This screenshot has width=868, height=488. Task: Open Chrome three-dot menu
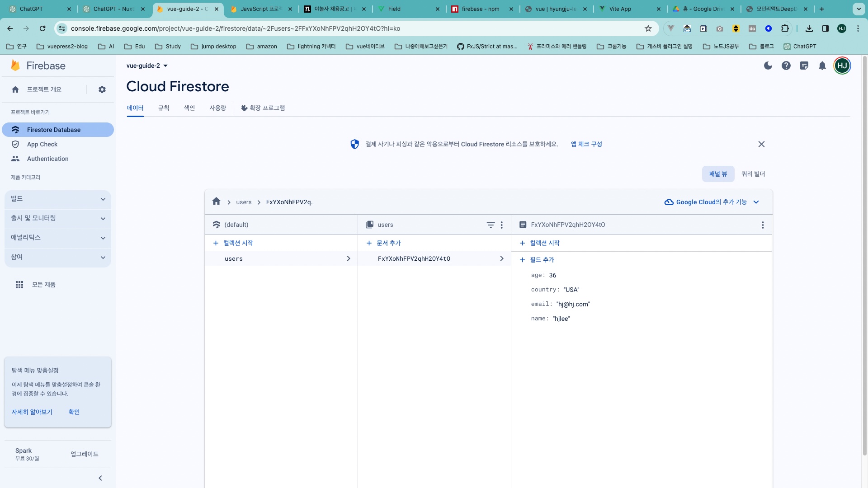(858, 28)
